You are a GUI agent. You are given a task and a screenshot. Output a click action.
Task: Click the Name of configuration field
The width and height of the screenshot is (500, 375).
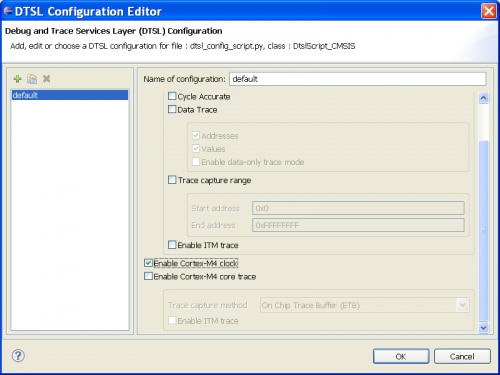click(x=357, y=79)
